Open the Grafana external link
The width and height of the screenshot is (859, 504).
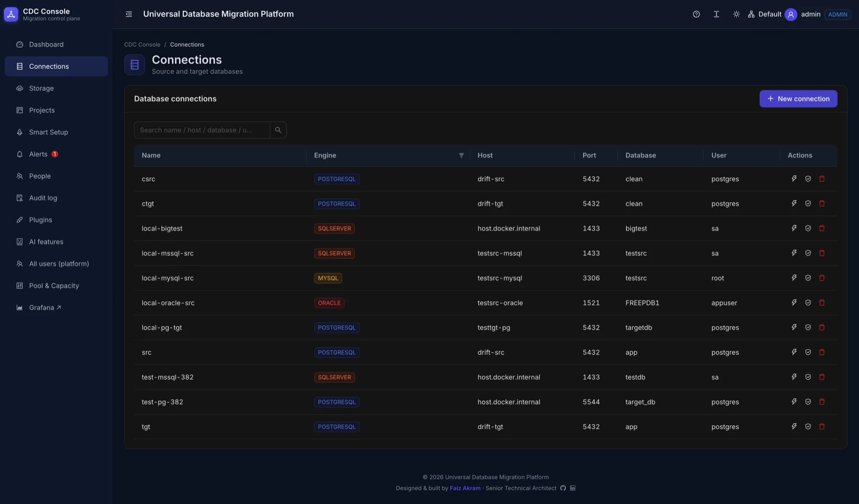56,307
